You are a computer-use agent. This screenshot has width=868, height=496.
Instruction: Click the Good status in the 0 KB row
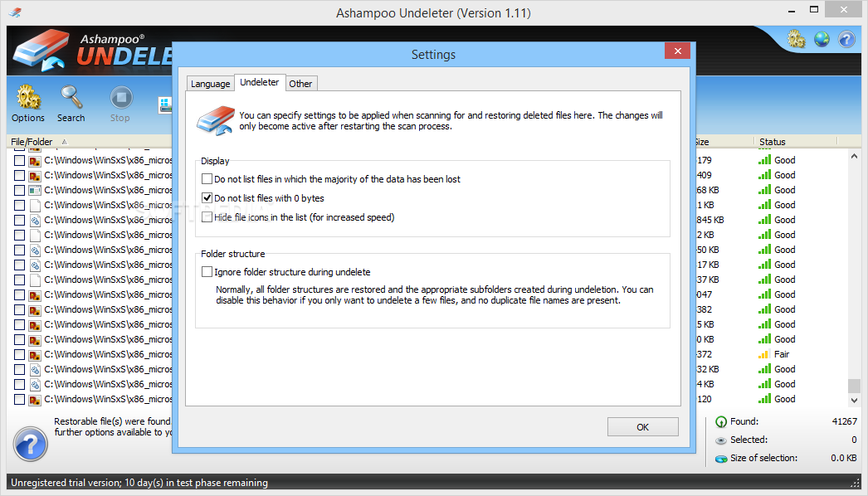[x=784, y=339]
